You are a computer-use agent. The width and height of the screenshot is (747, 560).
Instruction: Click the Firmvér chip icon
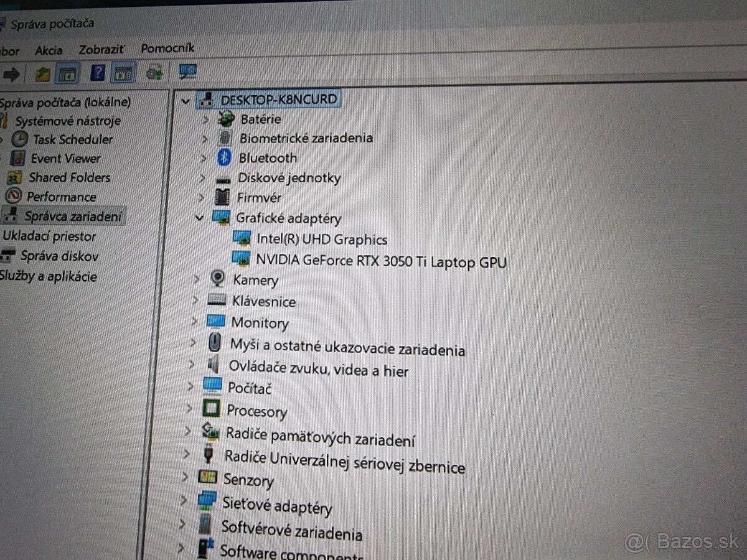[x=222, y=197]
